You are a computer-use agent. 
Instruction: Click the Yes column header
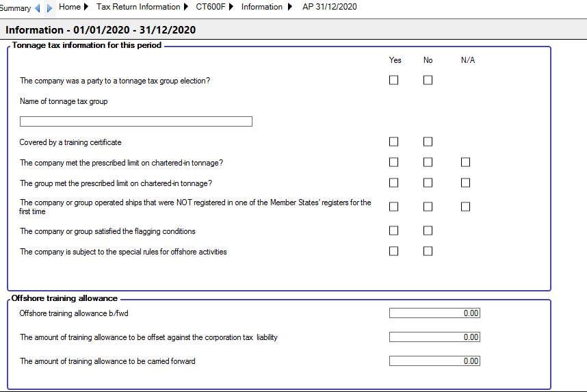click(x=395, y=60)
